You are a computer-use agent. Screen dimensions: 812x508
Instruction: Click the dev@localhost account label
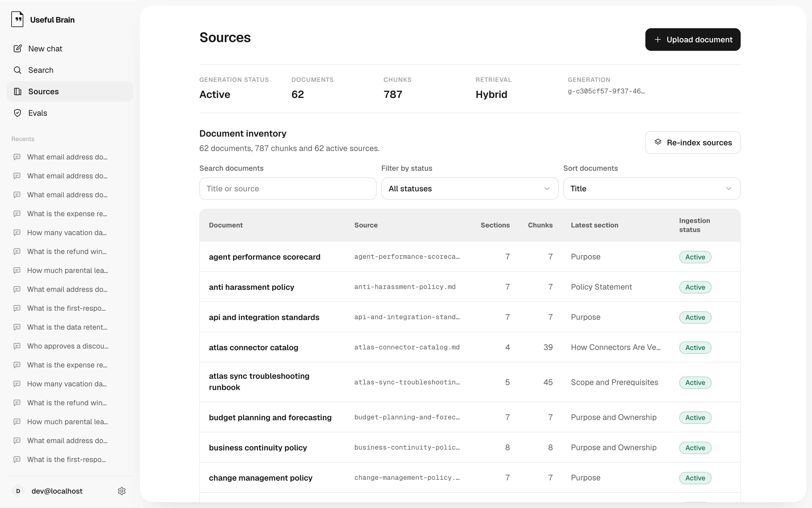click(x=57, y=491)
